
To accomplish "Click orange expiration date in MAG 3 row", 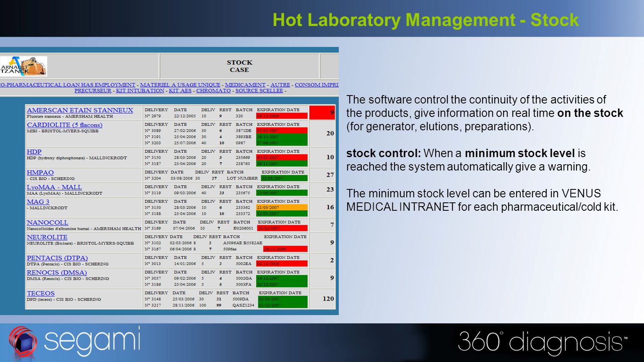I will (282, 207).
